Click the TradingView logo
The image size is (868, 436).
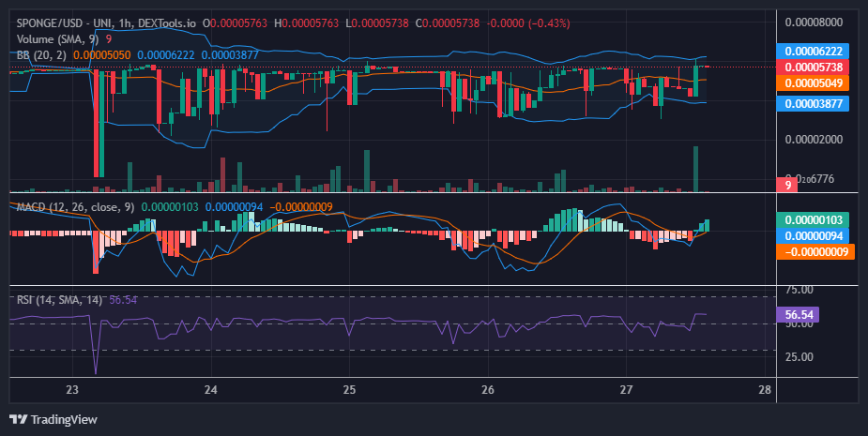[53, 419]
